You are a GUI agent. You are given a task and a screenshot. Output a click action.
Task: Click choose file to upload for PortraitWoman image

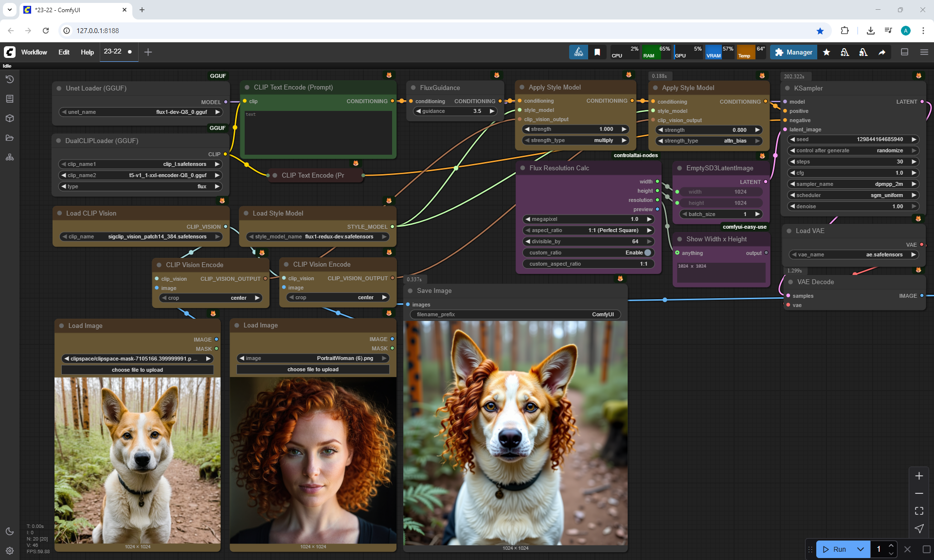point(313,369)
